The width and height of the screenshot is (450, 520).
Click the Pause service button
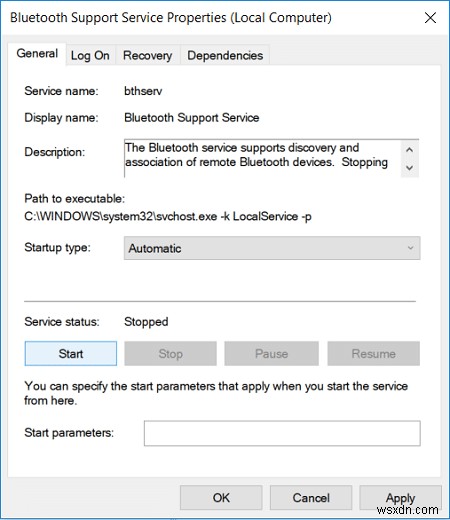pyautogui.click(x=271, y=353)
